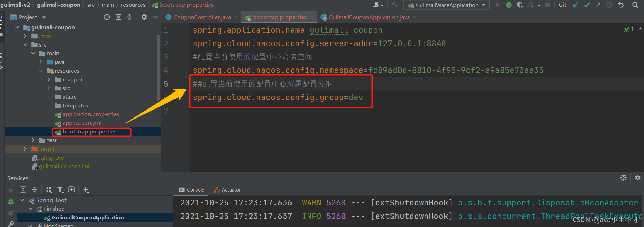This screenshot has height=227, width=644.
Task: Select the templates folder
Action: point(75,105)
